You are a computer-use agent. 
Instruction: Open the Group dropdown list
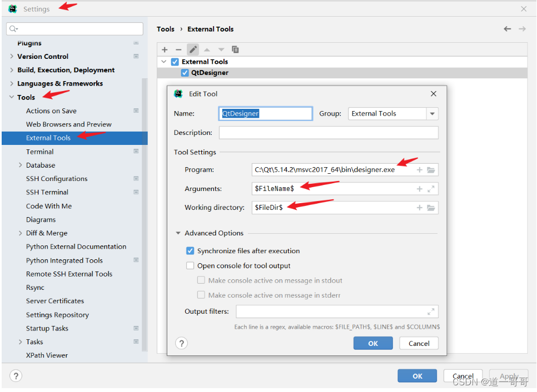[432, 114]
